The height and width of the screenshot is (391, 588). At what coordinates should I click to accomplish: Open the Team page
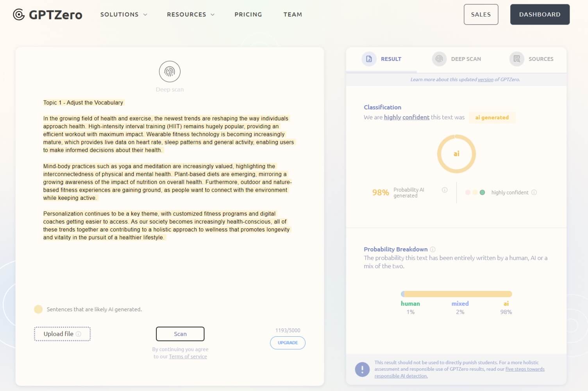pyautogui.click(x=293, y=14)
